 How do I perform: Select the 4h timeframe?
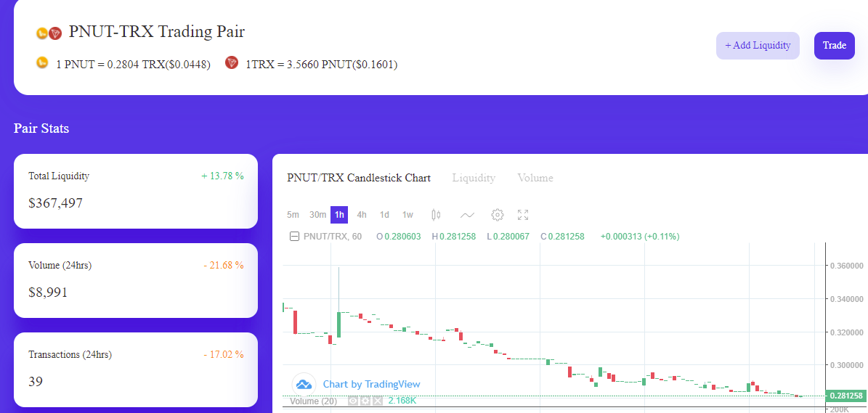click(362, 215)
